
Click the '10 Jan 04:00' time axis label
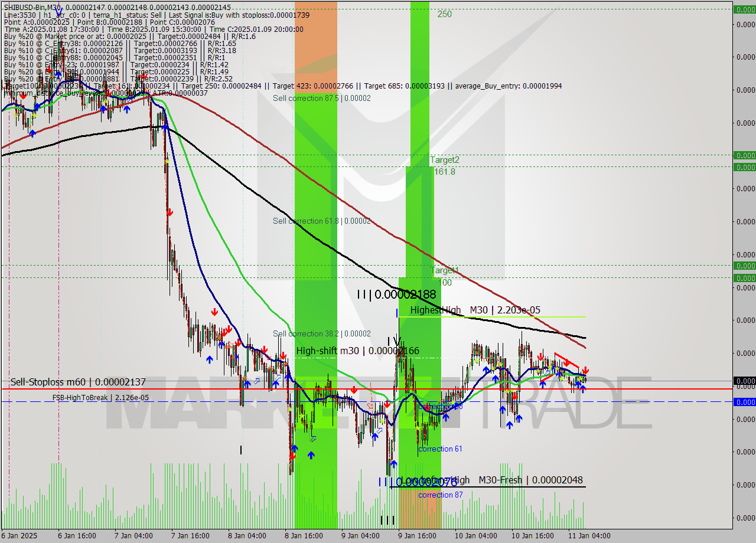475,536
